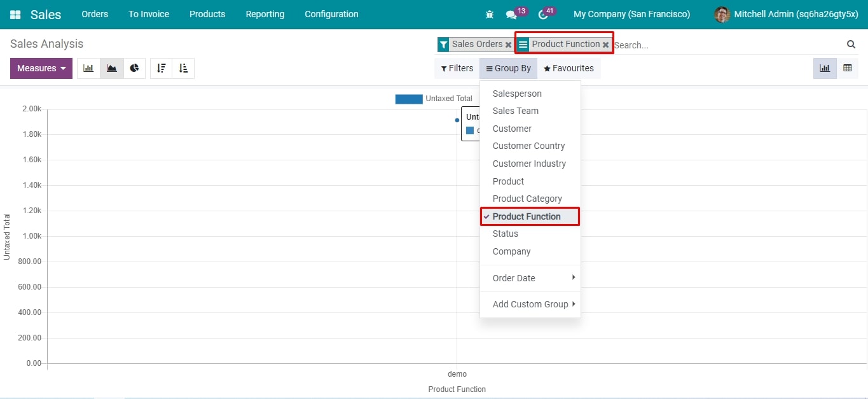Open the apps grid home menu

pyautogui.click(x=15, y=14)
